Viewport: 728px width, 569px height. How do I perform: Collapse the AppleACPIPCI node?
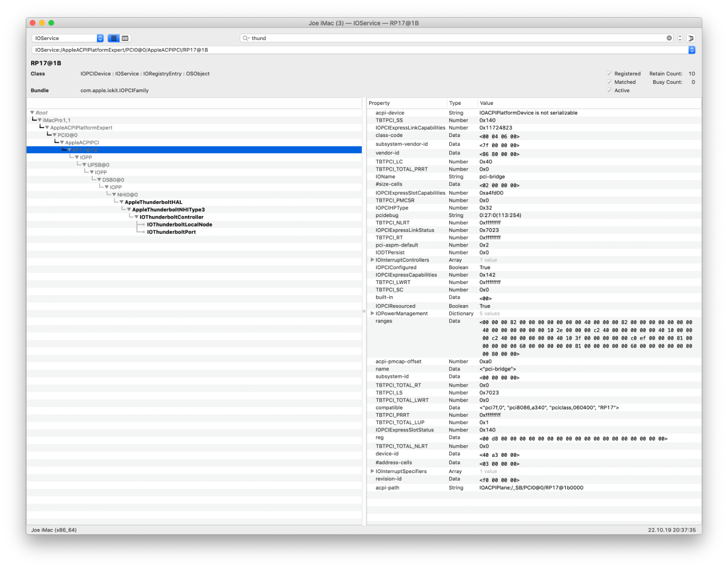click(x=62, y=142)
